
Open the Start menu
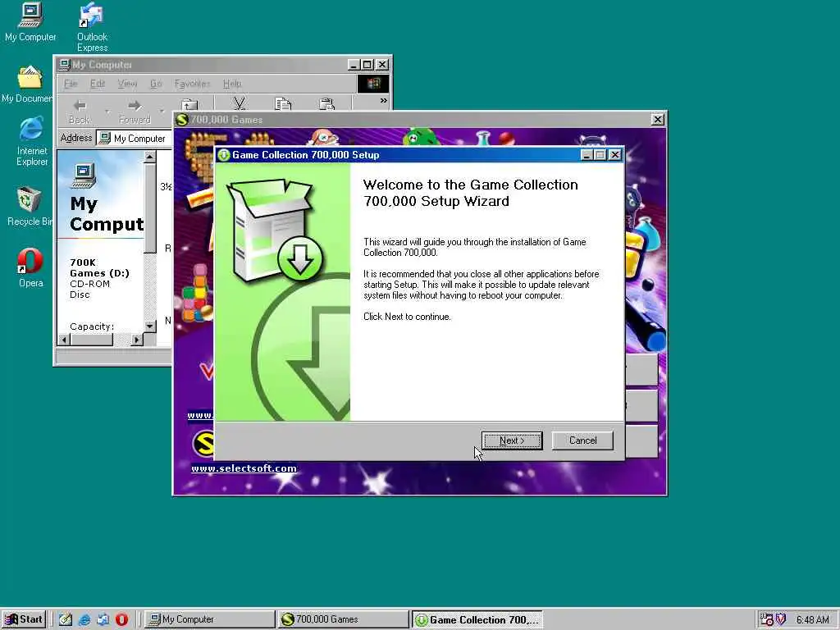coord(24,619)
